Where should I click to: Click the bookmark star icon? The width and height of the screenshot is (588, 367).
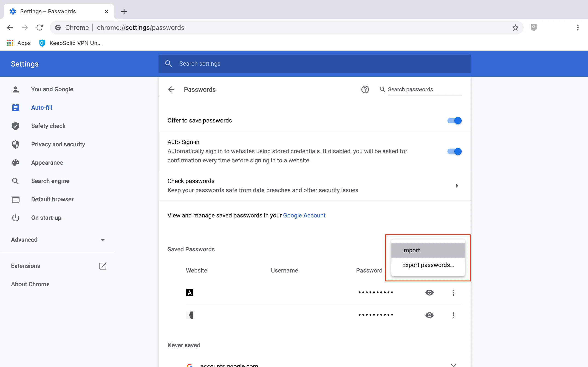pos(515,28)
